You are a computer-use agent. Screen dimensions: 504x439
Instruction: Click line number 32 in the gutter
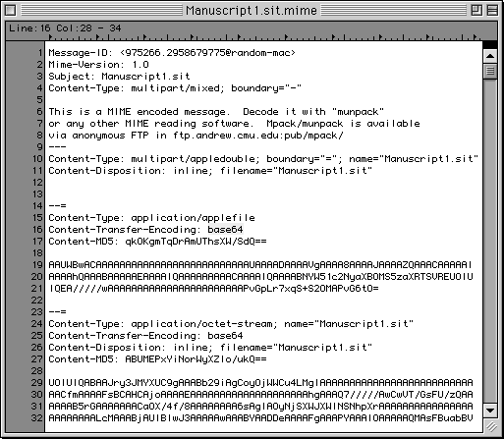coord(37,418)
